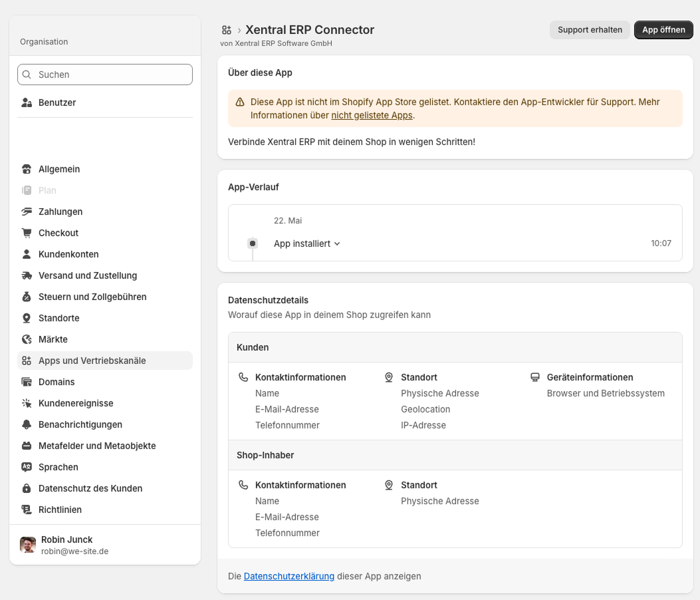Click the Zahlungen payment icon
This screenshot has height=600, width=700.
27,212
